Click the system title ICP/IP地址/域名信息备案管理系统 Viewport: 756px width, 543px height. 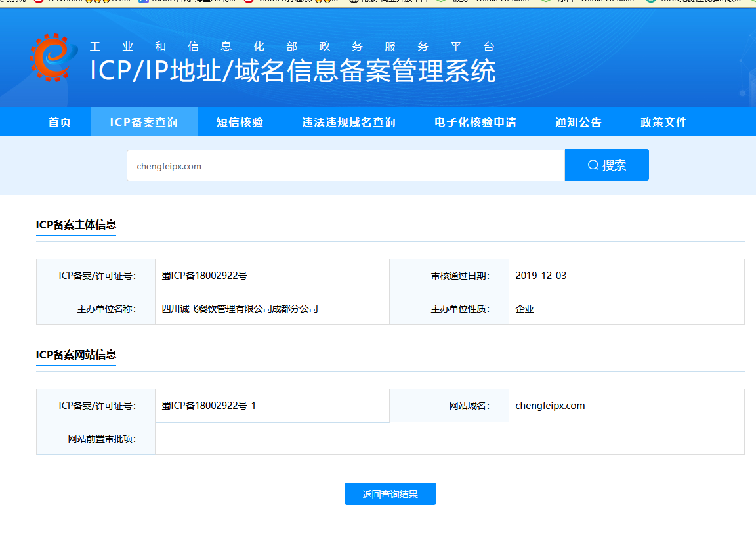click(x=293, y=71)
